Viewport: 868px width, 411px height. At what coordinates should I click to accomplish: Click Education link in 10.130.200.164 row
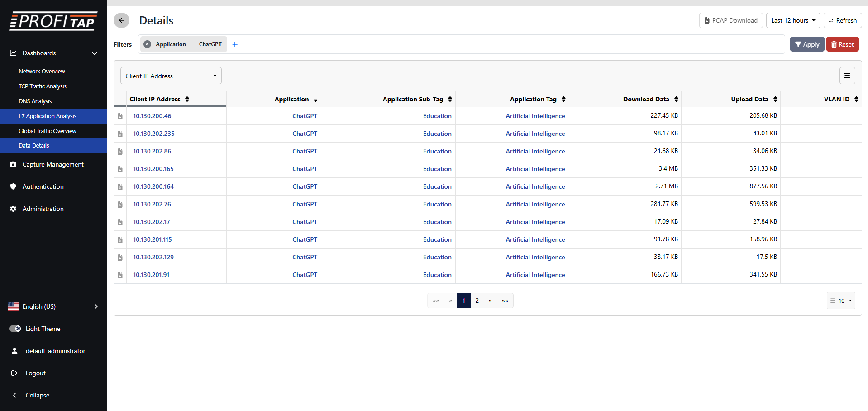click(x=437, y=187)
